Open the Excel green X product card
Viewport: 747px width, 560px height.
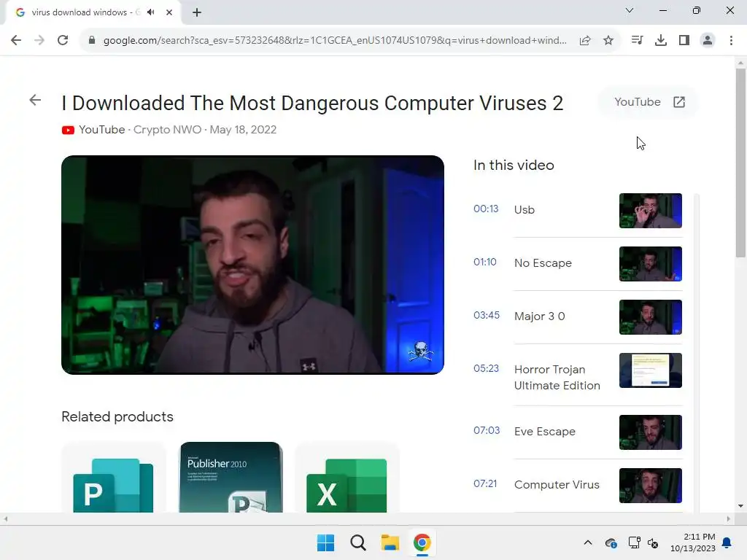[347, 478]
